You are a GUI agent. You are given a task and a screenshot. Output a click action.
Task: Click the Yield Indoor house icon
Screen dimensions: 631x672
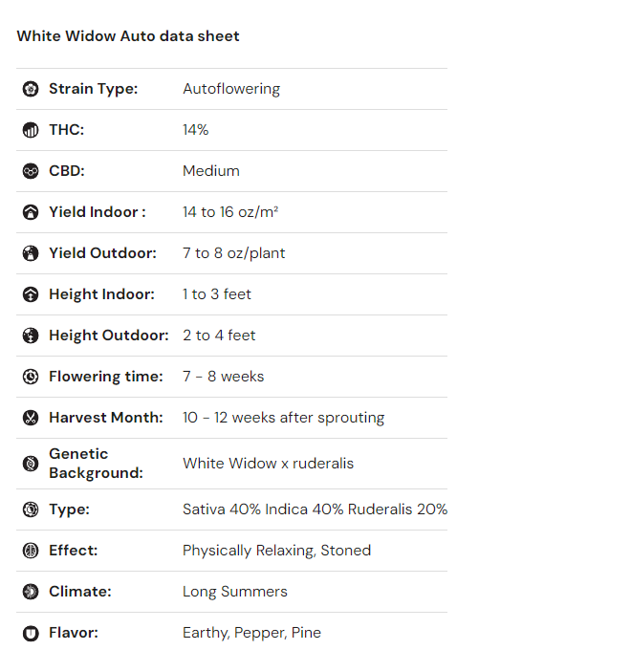tap(31, 212)
